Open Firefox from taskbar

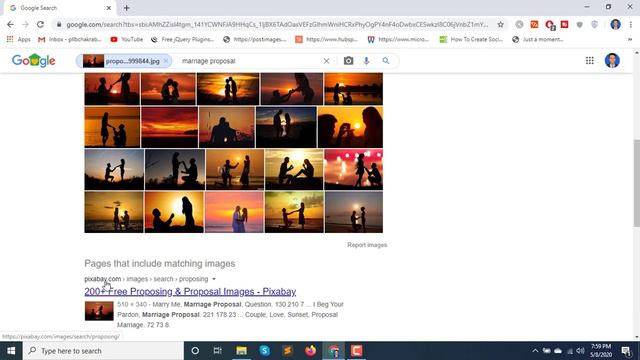[x=311, y=351]
